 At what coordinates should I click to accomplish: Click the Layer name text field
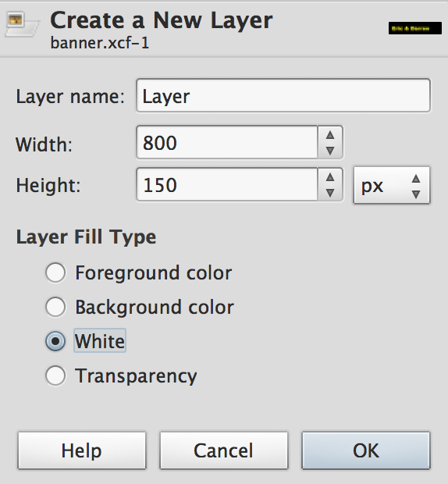(283, 95)
